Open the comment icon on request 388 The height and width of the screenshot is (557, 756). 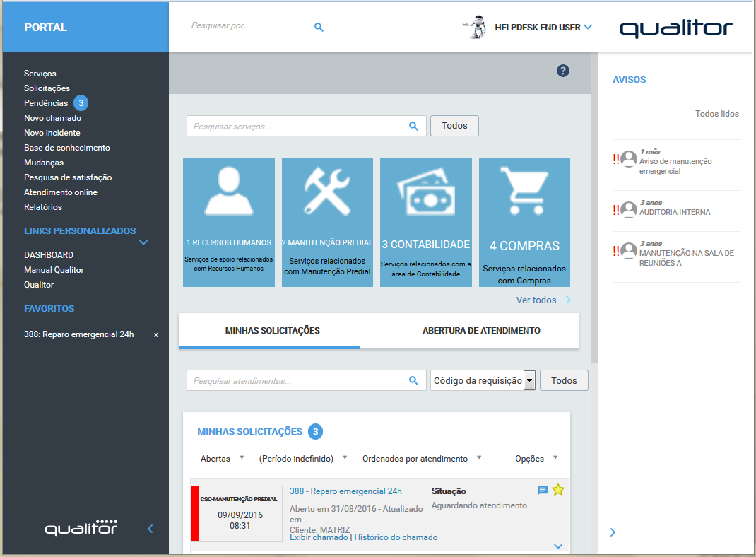pyautogui.click(x=543, y=491)
